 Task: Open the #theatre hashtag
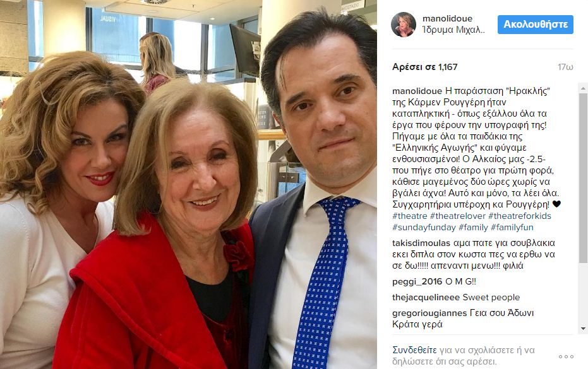(x=409, y=216)
